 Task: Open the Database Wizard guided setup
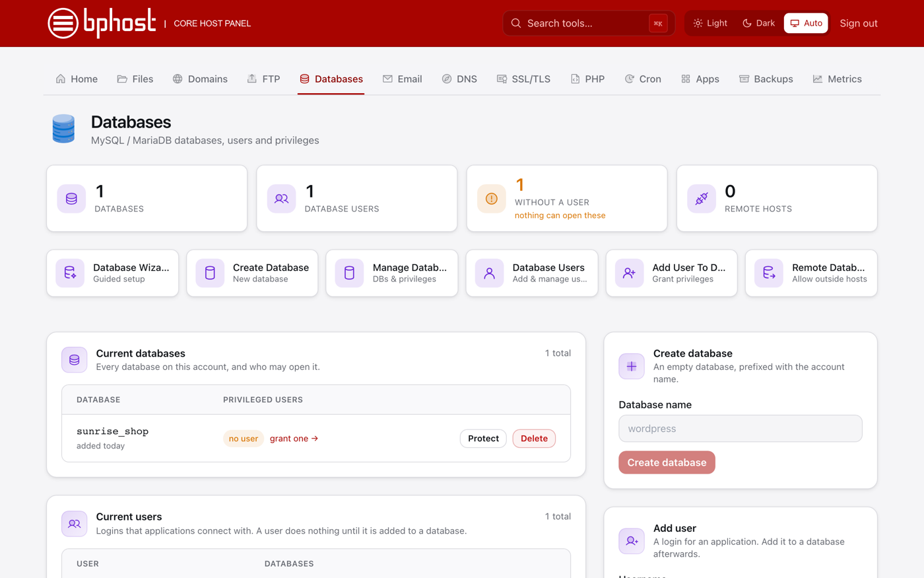[x=113, y=273]
